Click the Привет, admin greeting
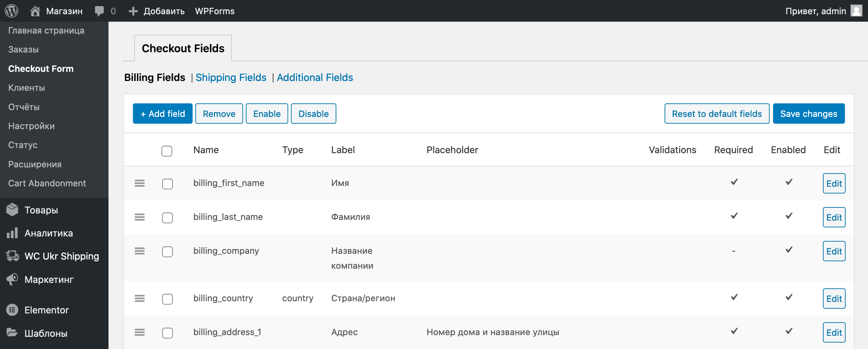Image resolution: width=868 pixels, height=349 pixels. (x=816, y=11)
